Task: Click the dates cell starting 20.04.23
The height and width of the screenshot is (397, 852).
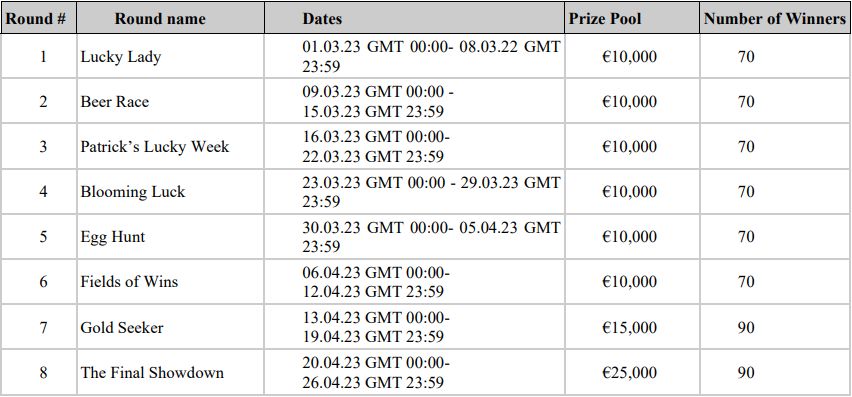Action: (415, 373)
